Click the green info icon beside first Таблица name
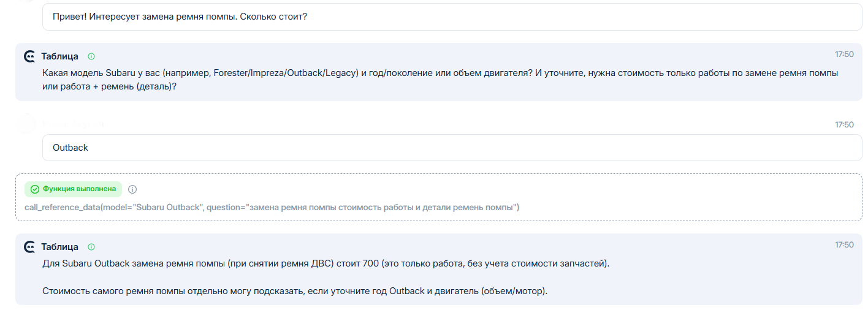Image resolution: width=868 pixels, height=310 pixels. click(91, 56)
